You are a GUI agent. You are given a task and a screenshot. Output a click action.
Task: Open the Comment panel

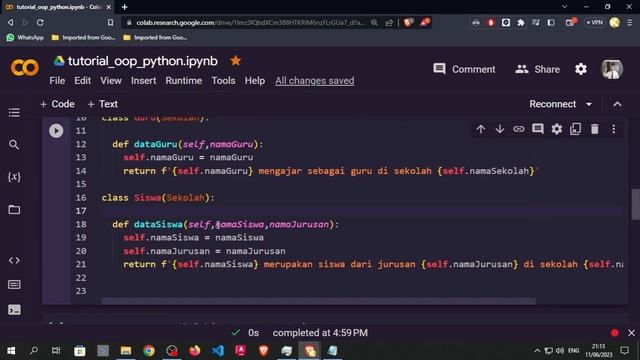coord(464,69)
